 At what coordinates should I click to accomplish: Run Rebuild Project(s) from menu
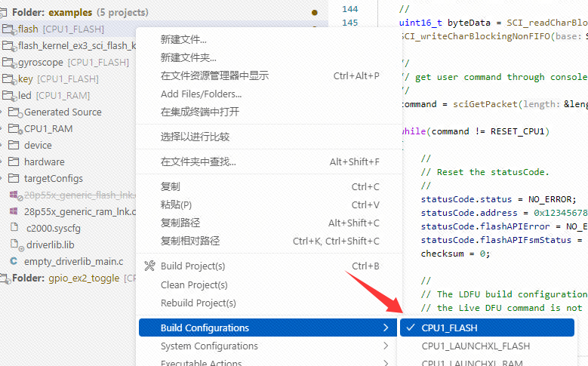[x=268, y=303]
